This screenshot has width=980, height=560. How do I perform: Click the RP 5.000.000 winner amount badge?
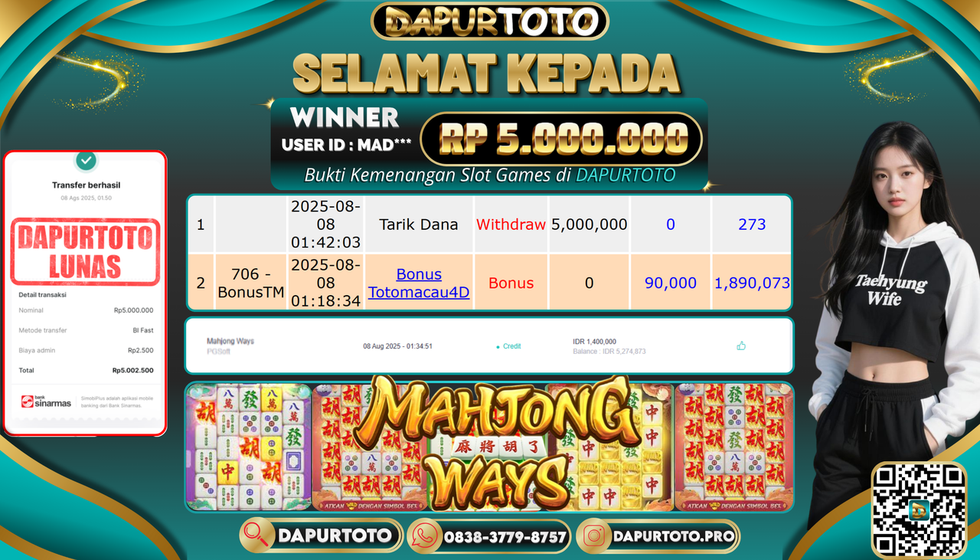coord(561,139)
